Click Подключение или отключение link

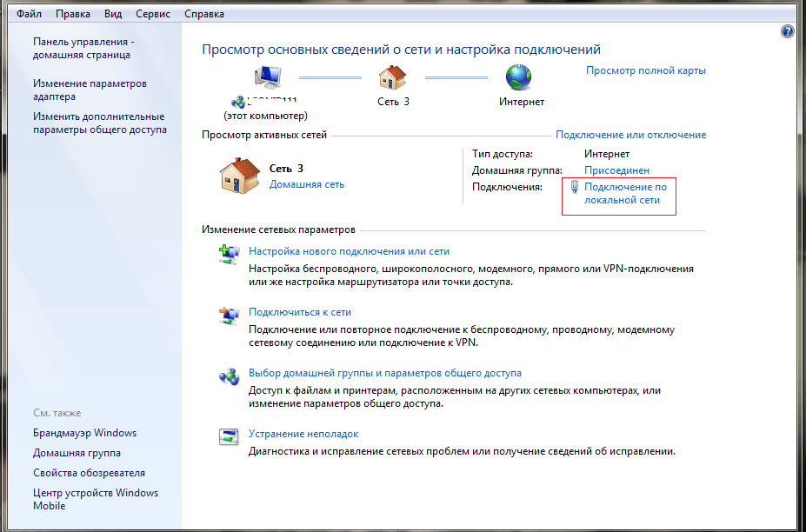coord(630,135)
